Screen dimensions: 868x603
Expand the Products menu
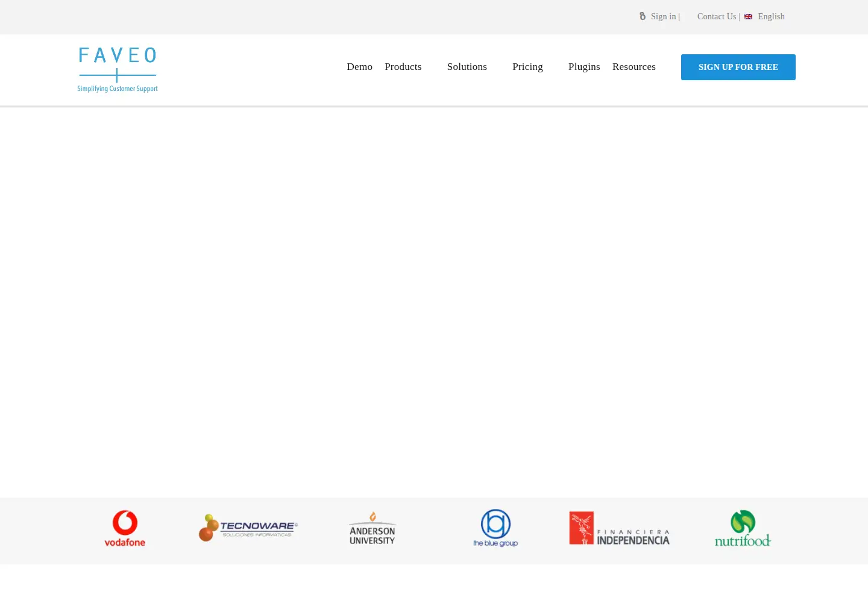(x=403, y=67)
